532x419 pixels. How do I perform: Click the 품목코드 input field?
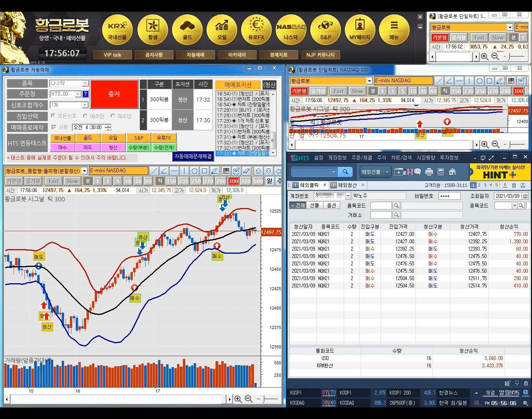(381, 206)
